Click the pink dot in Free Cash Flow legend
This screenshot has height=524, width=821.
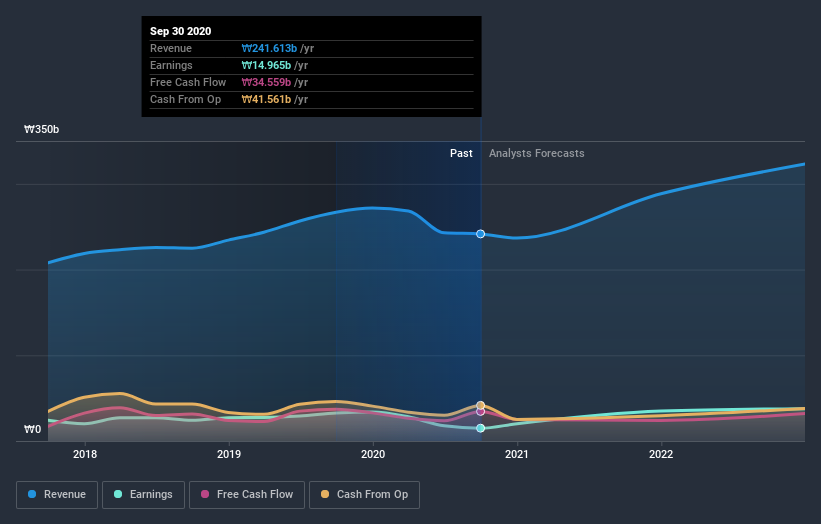tap(205, 494)
